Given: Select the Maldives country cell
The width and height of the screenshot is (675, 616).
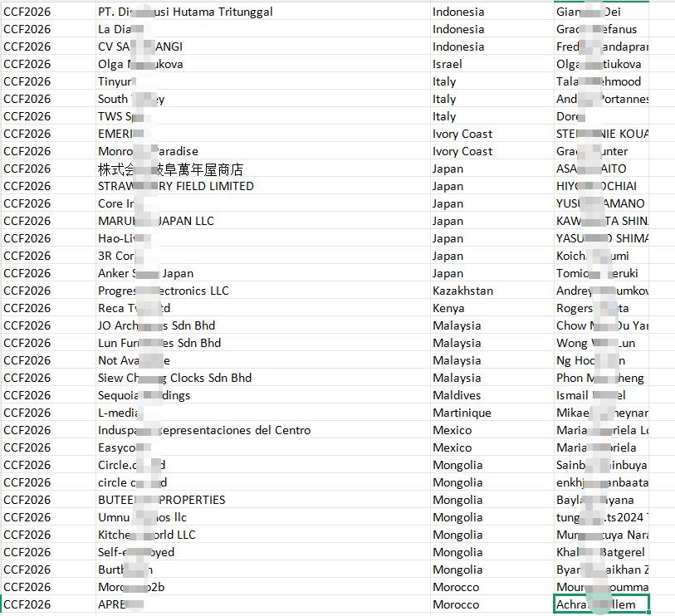Looking at the screenshot, I should (x=456, y=395).
